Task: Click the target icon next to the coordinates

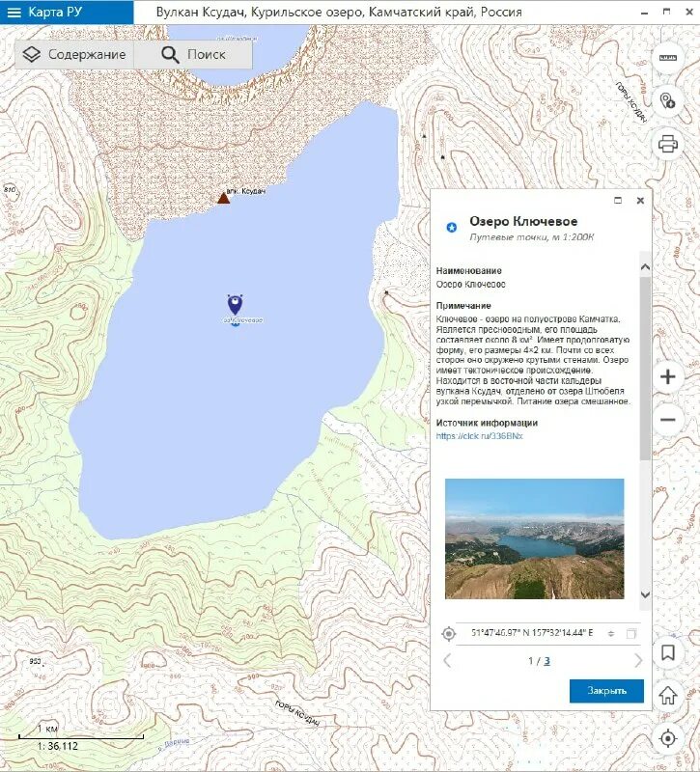Action: click(448, 634)
